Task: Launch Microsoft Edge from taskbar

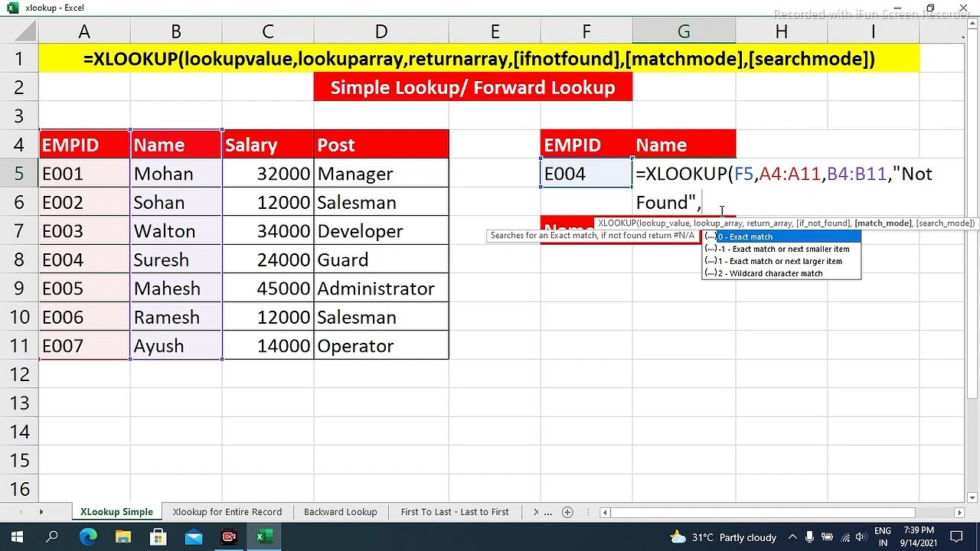Action: [88, 537]
